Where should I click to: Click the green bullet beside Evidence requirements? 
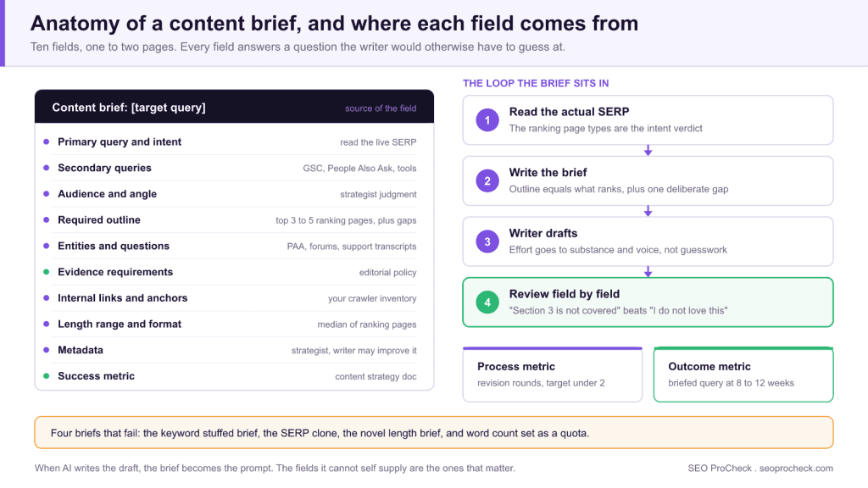[x=47, y=272]
